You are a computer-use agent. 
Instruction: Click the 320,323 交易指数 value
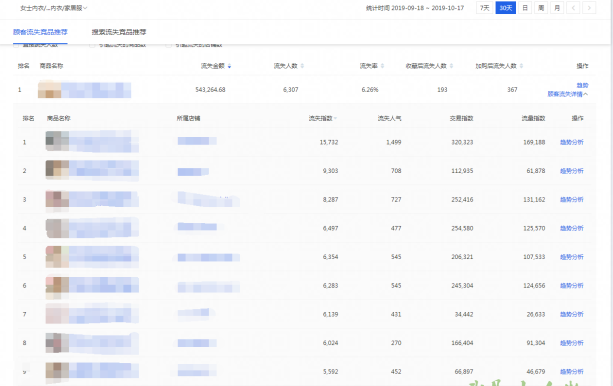pos(462,142)
